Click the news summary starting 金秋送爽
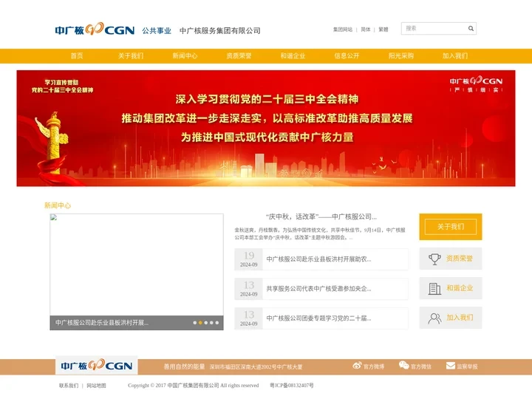 click(x=320, y=233)
